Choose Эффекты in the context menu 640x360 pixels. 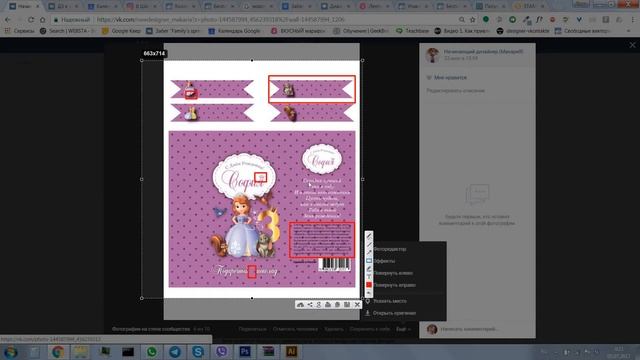(x=384, y=261)
